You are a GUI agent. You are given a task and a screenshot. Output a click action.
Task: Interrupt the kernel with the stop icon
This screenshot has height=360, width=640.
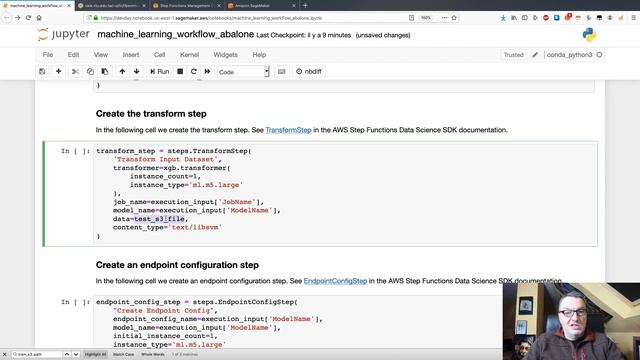(180, 71)
